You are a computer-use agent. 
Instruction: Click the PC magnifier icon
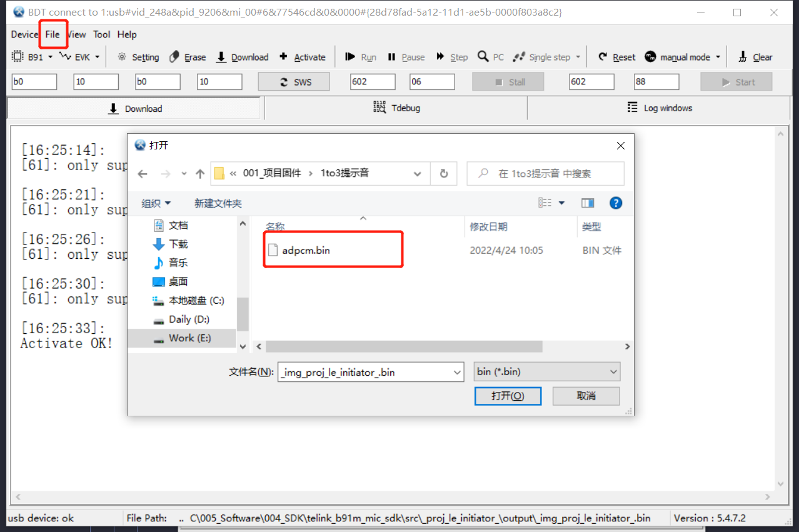pyautogui.click(x=483, y=57)
